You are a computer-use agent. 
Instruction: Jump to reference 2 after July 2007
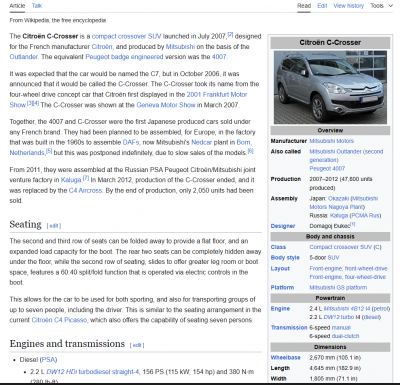[x=230, y=35]
